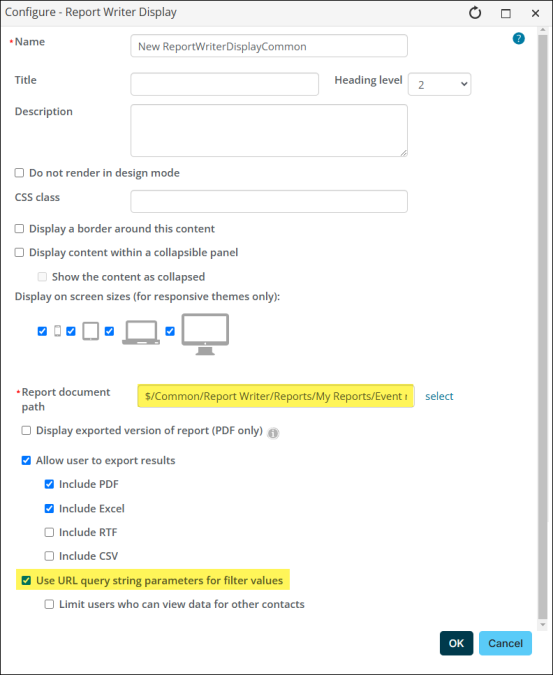This screenshot has width=553, height=675.
Task: Uncheck Include PDF option
Action: click(49, 484)
